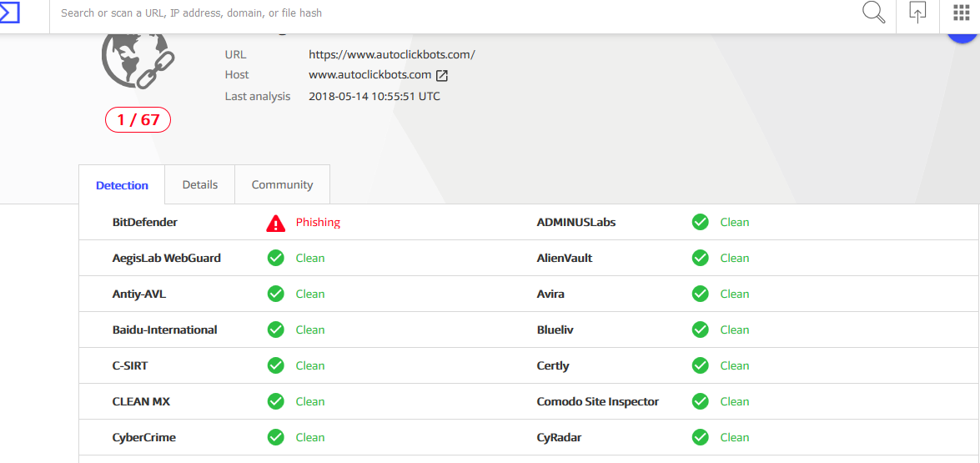Click the Comodo Site Inspector engine name
The width and height of the screenshot is (980, 463).
[x=597, y=402]
